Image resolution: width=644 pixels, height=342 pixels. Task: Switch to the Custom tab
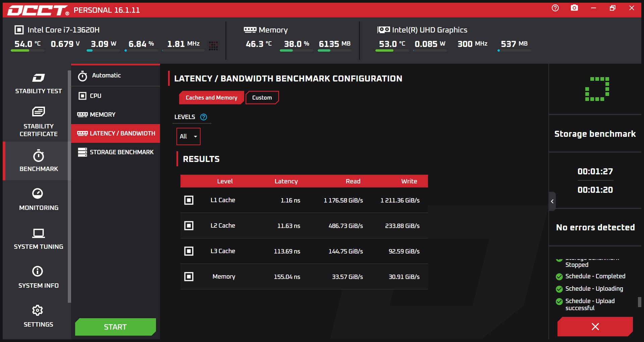click(x=262, y=98)
